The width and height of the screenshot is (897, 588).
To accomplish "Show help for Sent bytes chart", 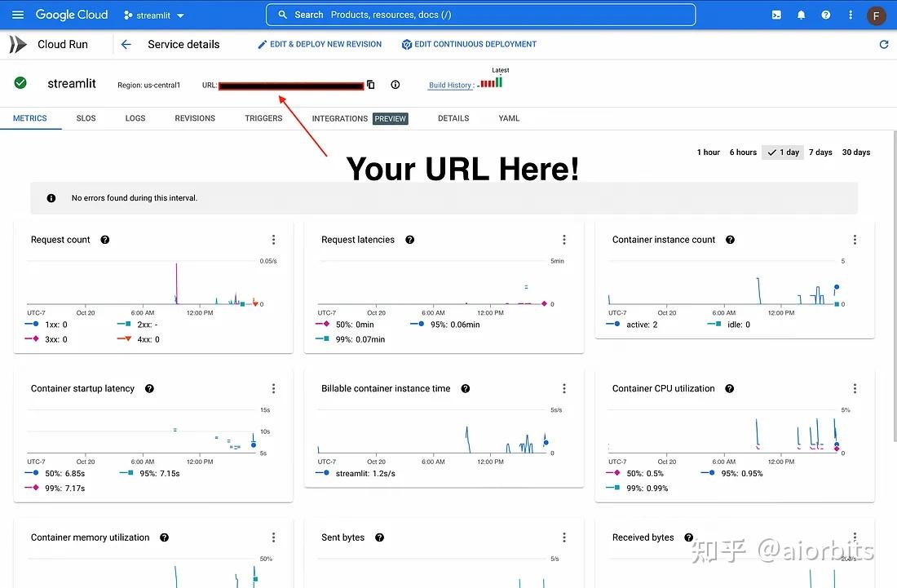I will coord(379,537).
